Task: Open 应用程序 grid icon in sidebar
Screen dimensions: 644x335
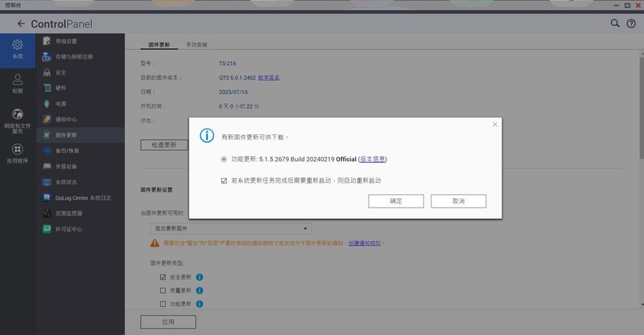Action: pyautogui.click(x=17, y=149)
